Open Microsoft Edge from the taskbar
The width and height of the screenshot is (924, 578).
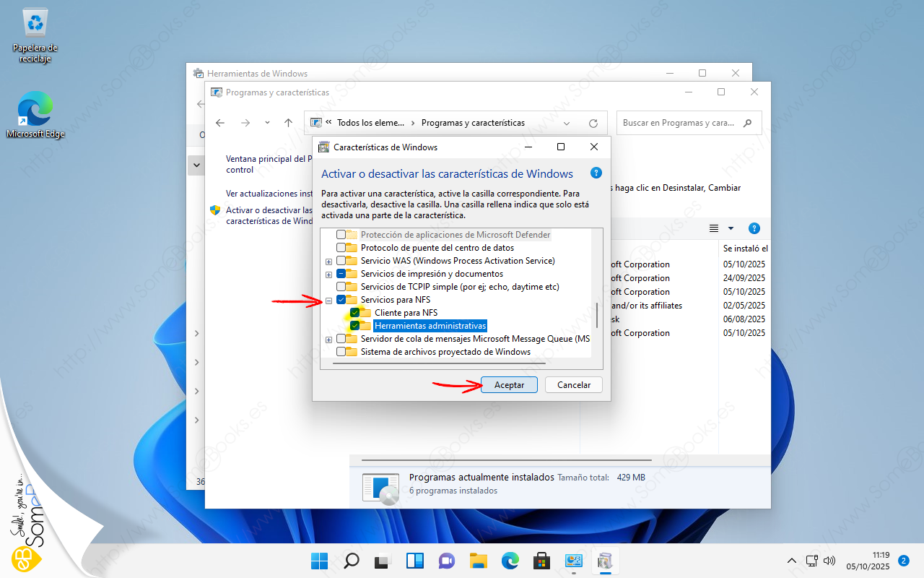click(x=510, y=561)
